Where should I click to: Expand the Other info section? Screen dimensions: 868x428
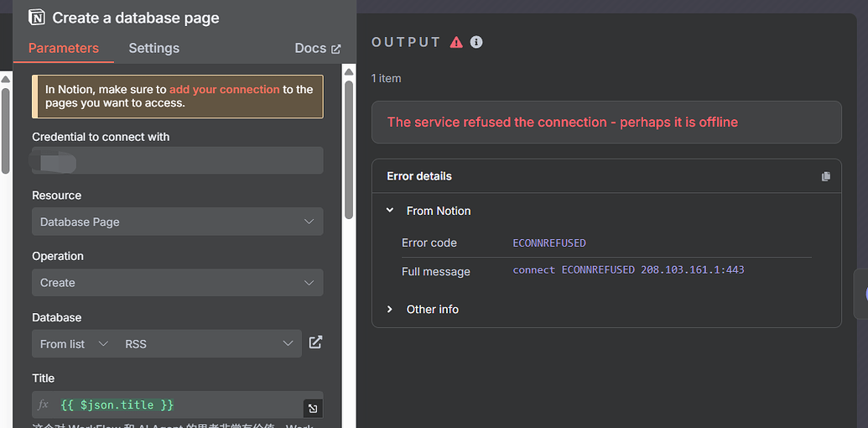click(390, 309)
